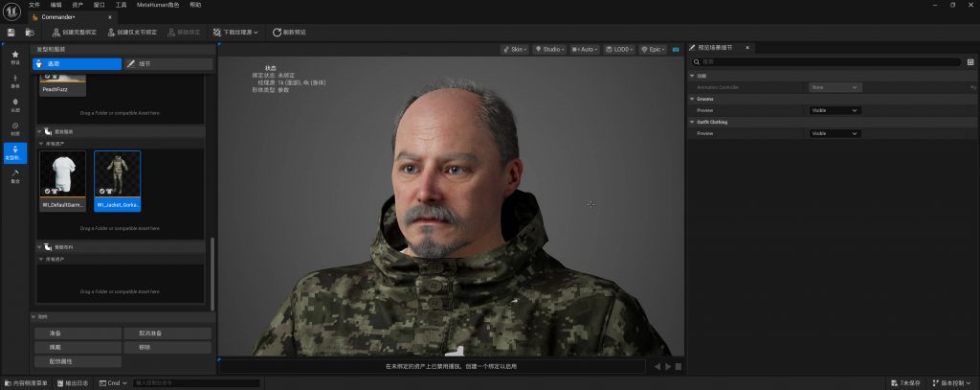Open the Outfit Clothing Preview dropdown

[835, 133]
